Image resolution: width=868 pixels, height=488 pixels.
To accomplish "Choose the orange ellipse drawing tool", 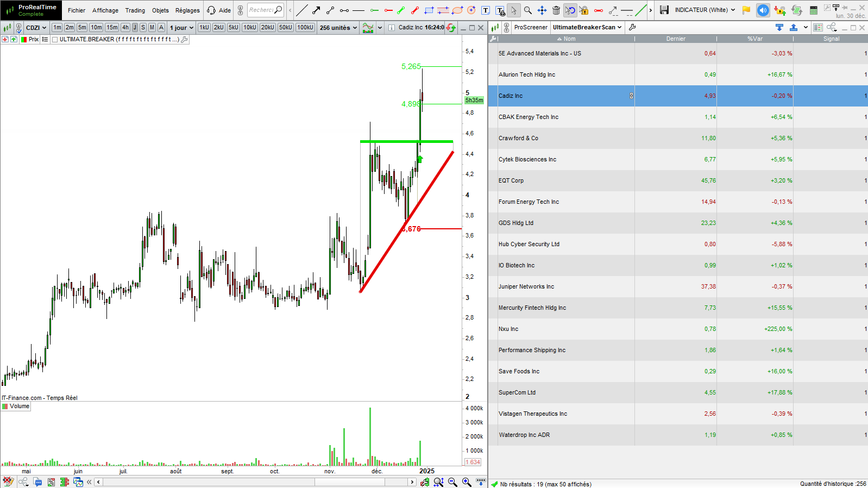I will 457,10.
